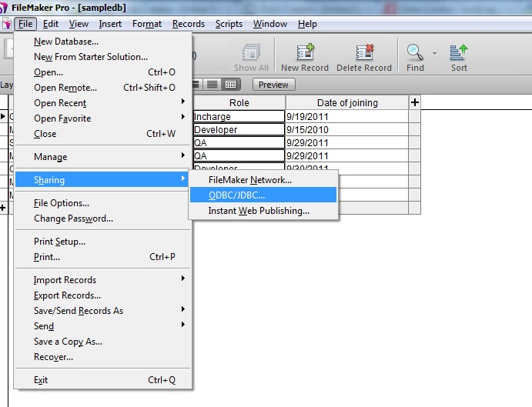Click the Sort toolbar icon
The height and width of the screenshot is (407, 532).
(459, 52)
